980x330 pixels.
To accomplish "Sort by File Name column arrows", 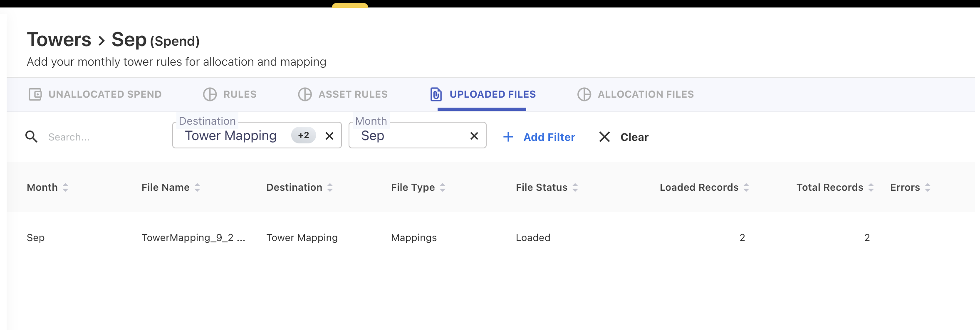I will point(197,187).
